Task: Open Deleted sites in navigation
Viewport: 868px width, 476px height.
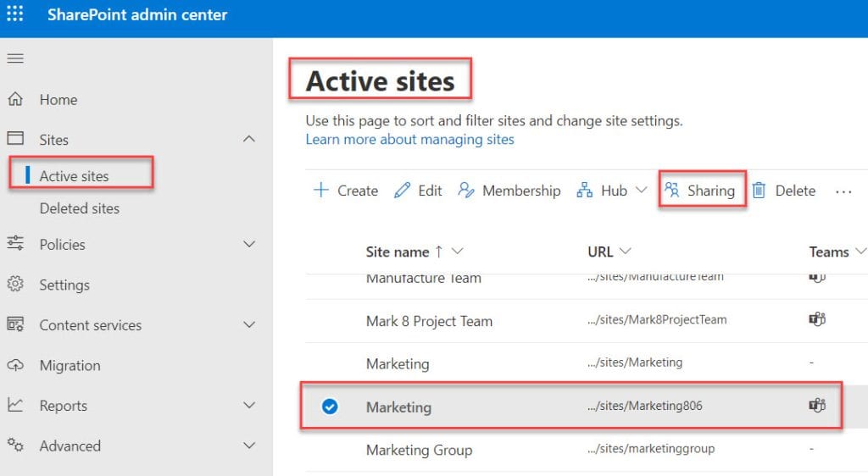Action: [x=79, y=208]
